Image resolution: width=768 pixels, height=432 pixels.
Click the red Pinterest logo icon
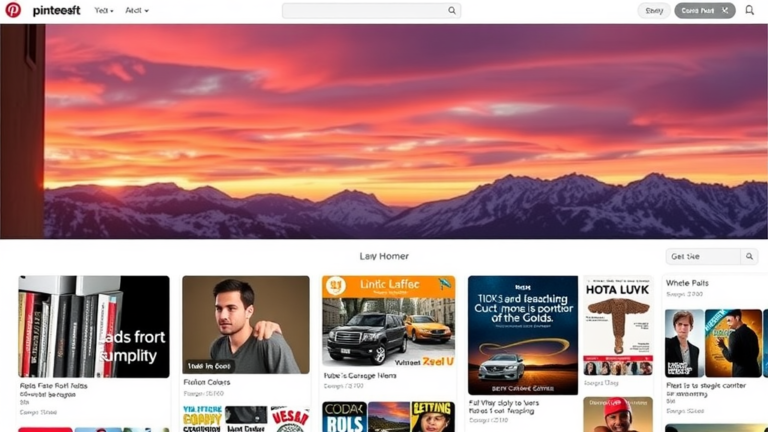point(13,10)
